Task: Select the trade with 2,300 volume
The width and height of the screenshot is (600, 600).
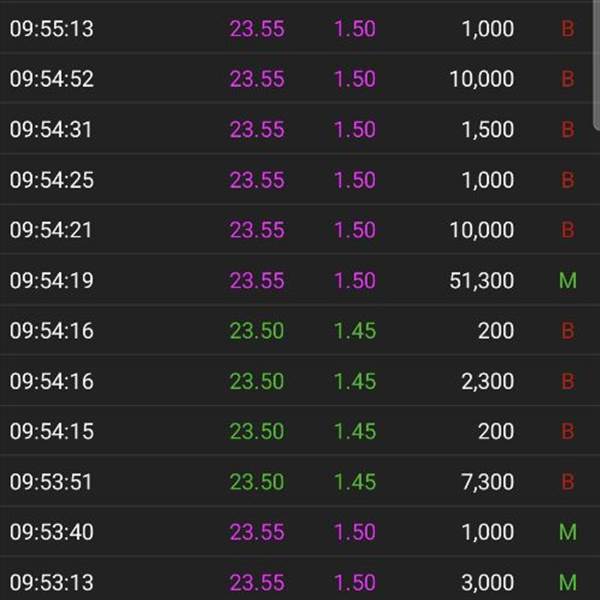Action: coord(297,381)
